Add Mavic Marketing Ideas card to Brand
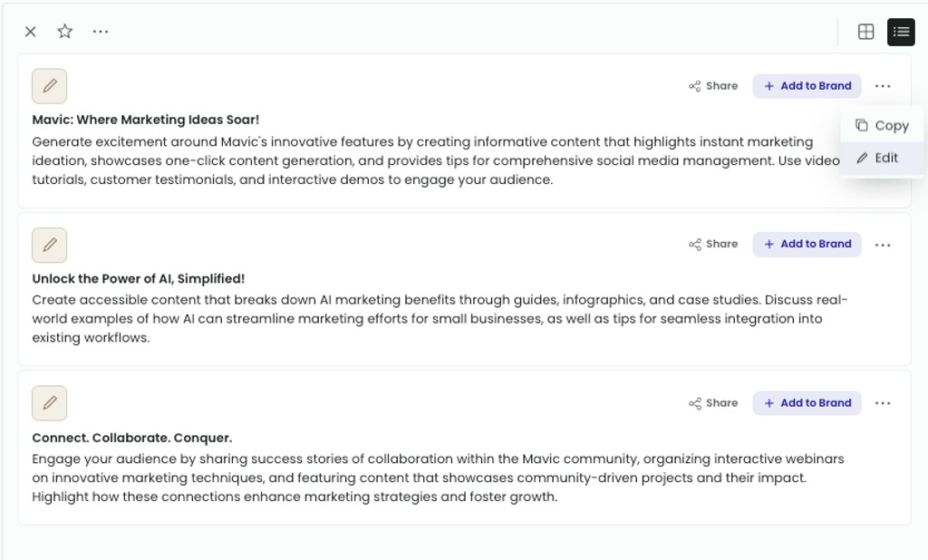The height and width of the screenshot is (560, 928). coord(807,86)
